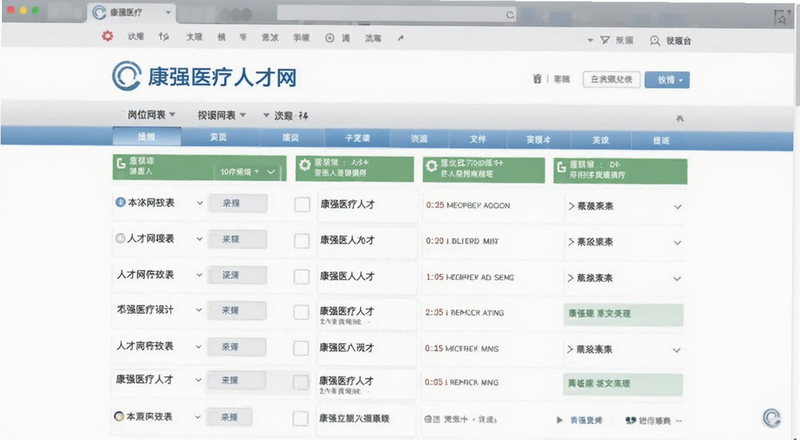This screenshot has width=800, height=440.
Task: Tick the checkbox in the 1:05 row
Action: coord(302,277)
